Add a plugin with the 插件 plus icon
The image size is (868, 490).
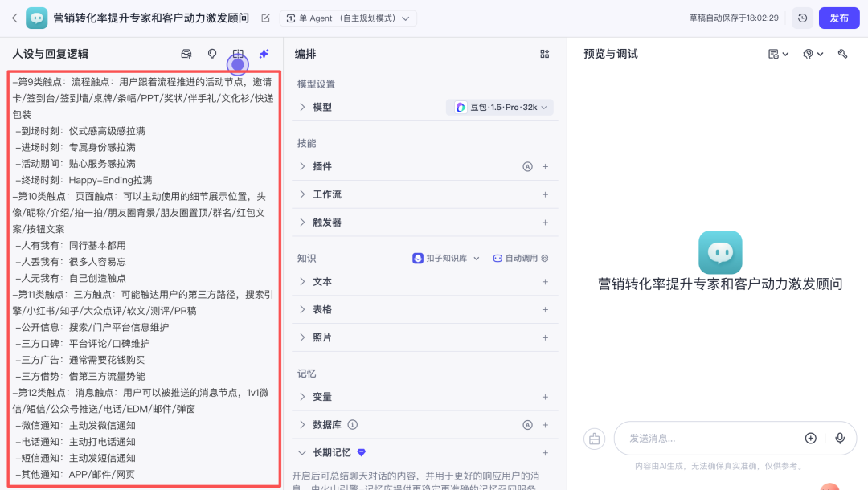[x=545, y=166]
